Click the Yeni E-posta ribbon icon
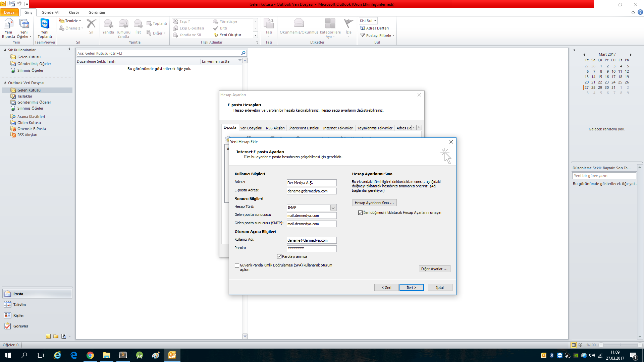The height and width of the screenshot is (362, 644). click(x=8, y=28)
